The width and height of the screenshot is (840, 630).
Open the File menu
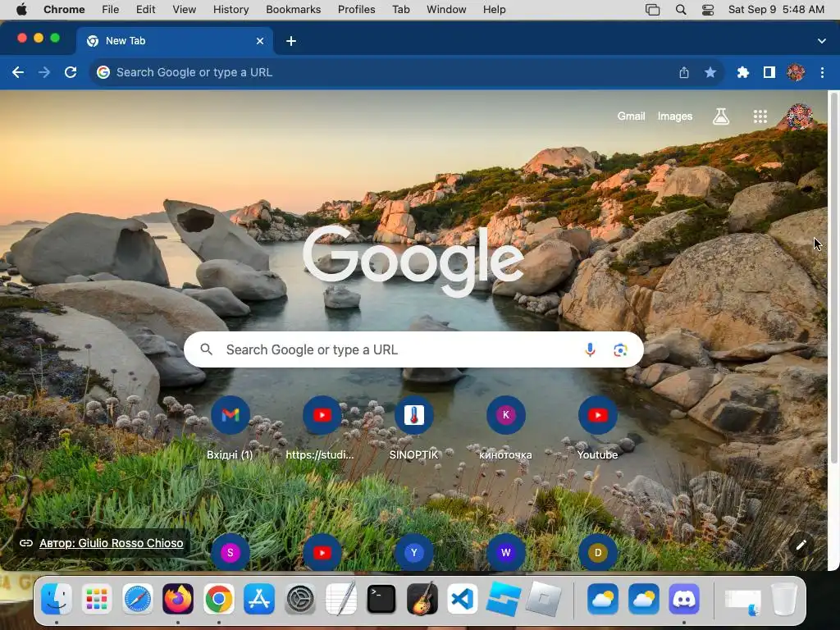click(x=111, y=10)
